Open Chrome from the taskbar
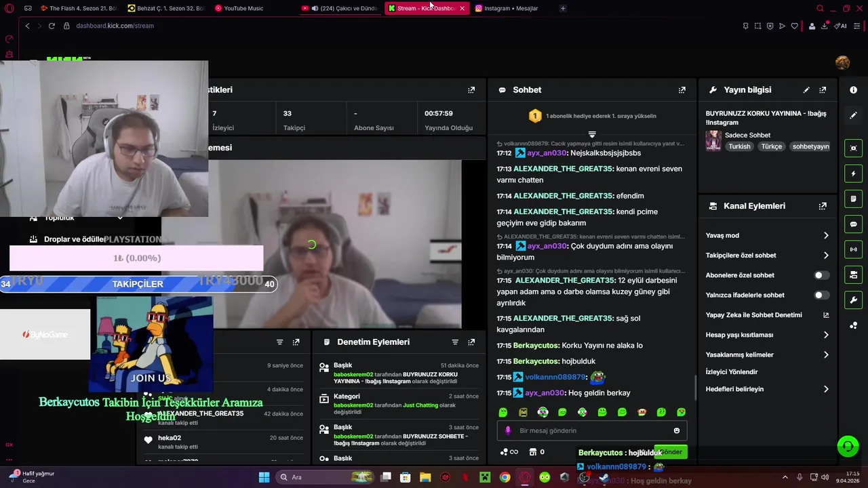Image resolution: width=868 pixels, height=488 pixels. (x=505, y=477)
